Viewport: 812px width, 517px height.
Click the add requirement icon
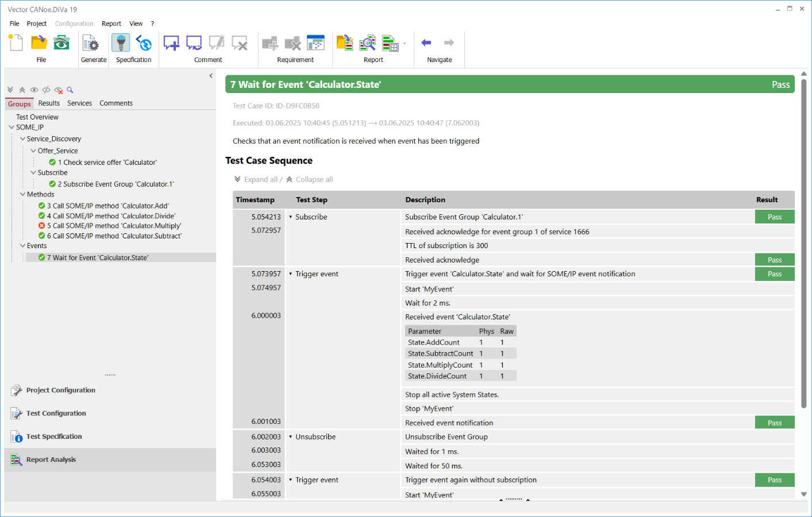(270, 43)
